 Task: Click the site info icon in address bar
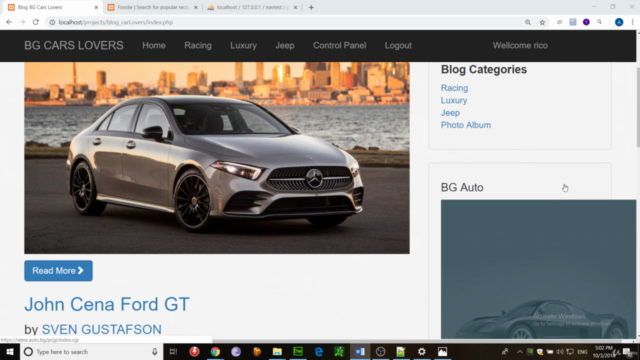[x=52, y=22]
